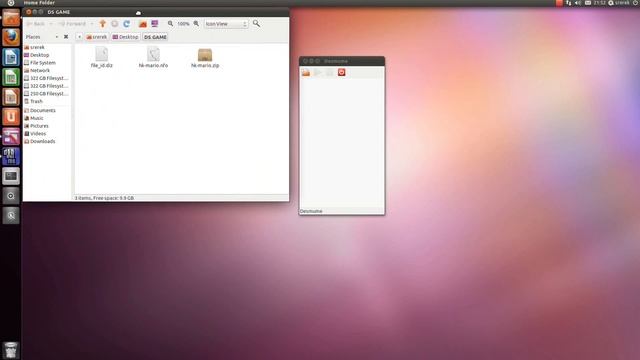
Task: Open the srerek user menu
Action: click(x=619, y=3)
